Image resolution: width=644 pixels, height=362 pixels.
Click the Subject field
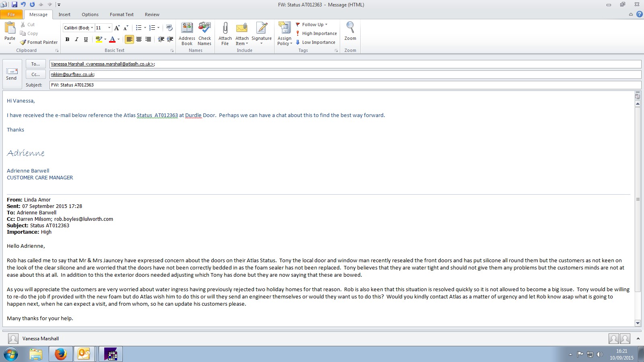pyautogui.click(x=345, y=85)
